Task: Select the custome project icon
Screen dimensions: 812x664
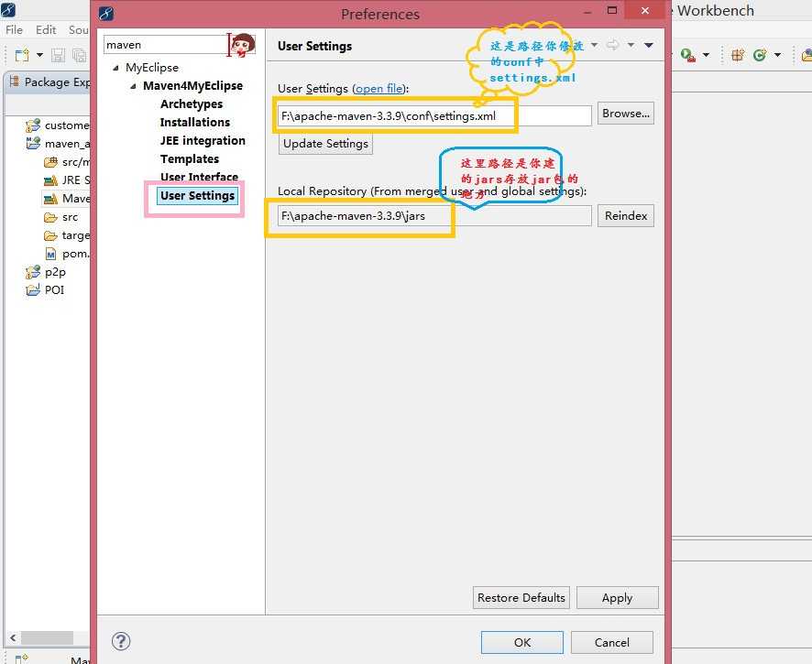Action: click(x=33, y=125)
